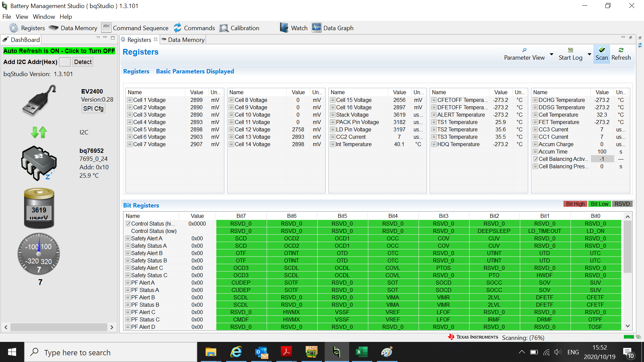Viewport: 644px width, 362px height.
Task: Click the current gauge dial
Action: click(x=39, y=254)
